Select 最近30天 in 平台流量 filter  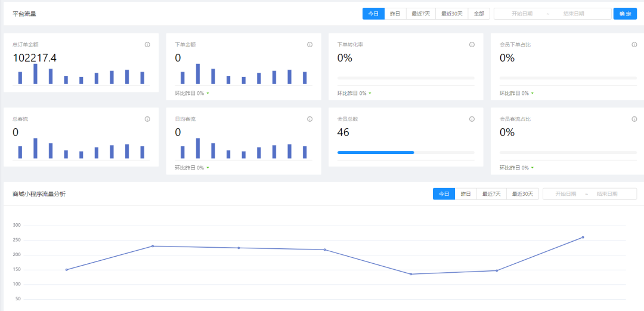[452, 14]
